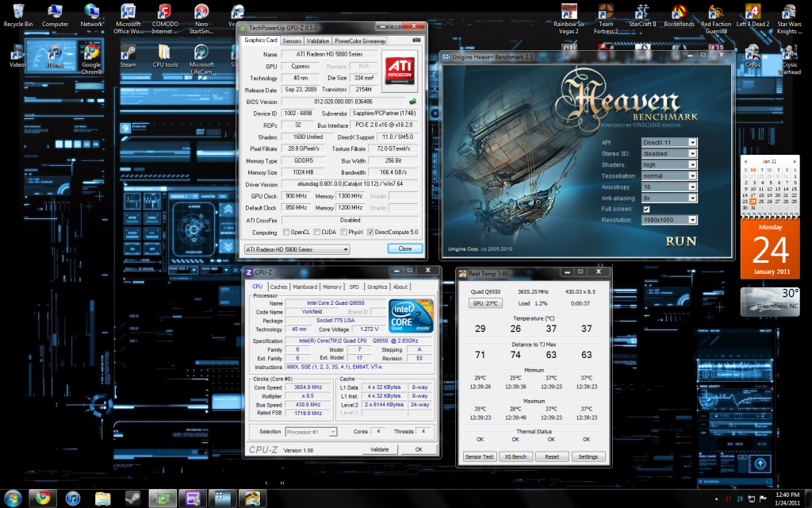Switch to CPU-Z Memory tab
The image size is (812, 508).
pyautogui.click(x=332, y=287)
